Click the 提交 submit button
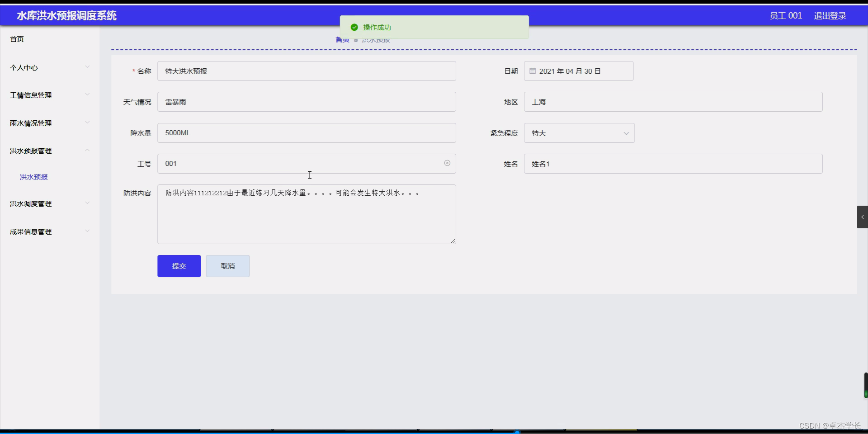Screen dimensions: 868x434 click(179, 266)
